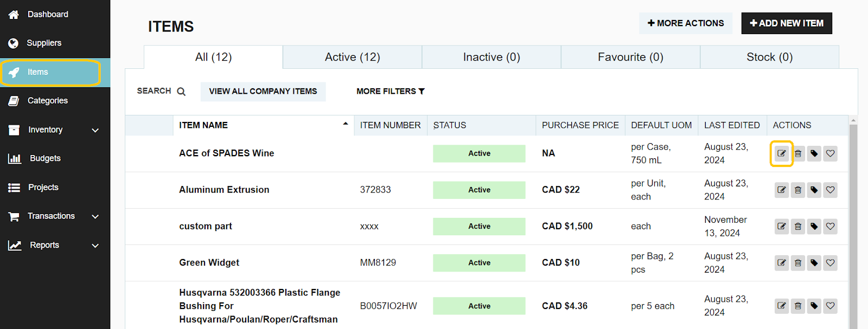Image resolution: width=868 pixels, height=329 pixels.
Task: Click edit icon for ACE of SPADES Wine
Action: point(781,153)
